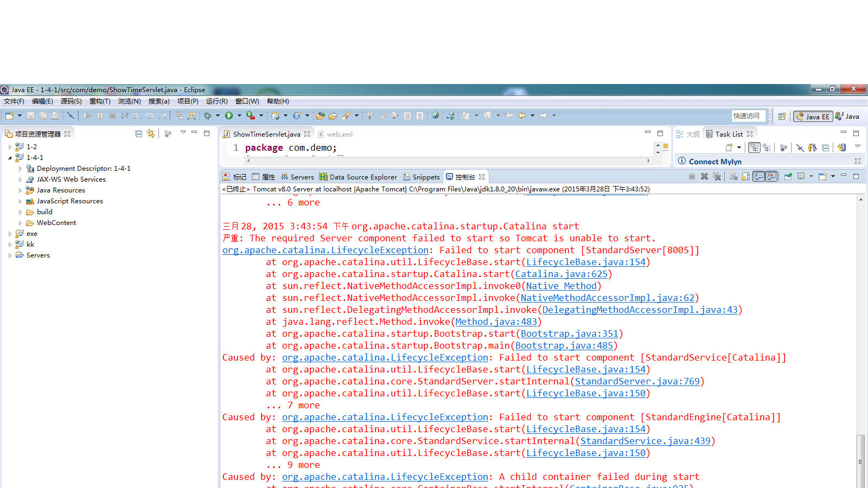This screenshot has height=488, width=868.
Task: Open the project explorer view menu triangle
Action: pyautogui.click(x=183, y=133)
